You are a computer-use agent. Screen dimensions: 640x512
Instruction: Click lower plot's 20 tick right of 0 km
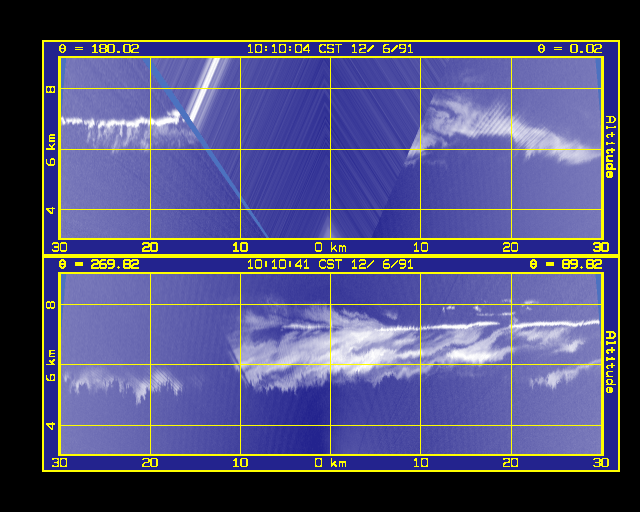coord(511,463)
